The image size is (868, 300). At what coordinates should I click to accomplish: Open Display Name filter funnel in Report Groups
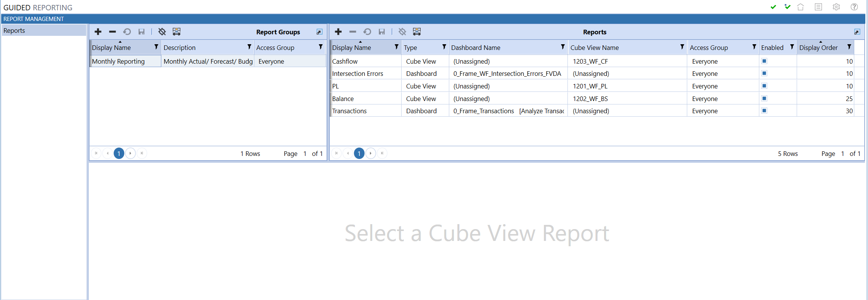click(156, 47)
